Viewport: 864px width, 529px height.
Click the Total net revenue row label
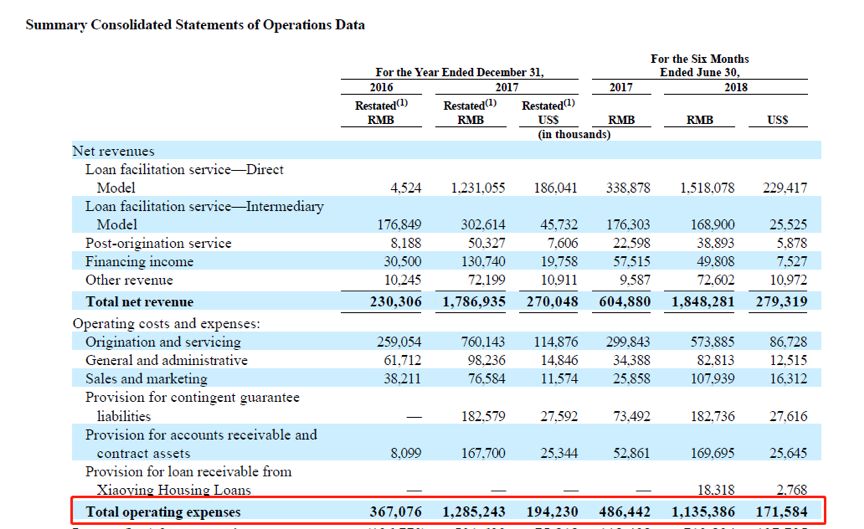coord(139,302)
